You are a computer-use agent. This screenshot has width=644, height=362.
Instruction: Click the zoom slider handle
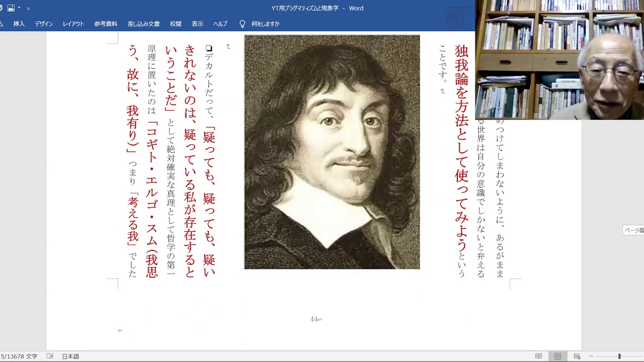pos(619,356)
